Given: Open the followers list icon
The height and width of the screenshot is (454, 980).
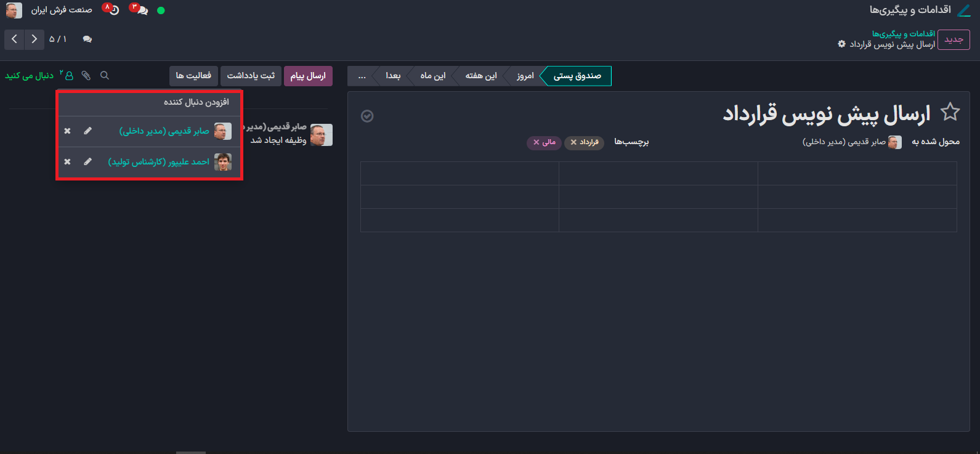Looking at the screenshot, I should 67,75.
